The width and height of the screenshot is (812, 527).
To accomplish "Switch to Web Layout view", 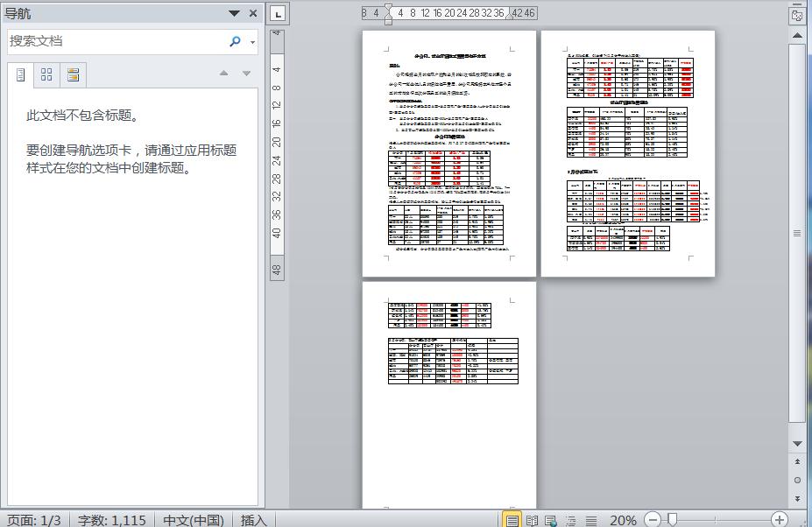I will click(551, 520).
